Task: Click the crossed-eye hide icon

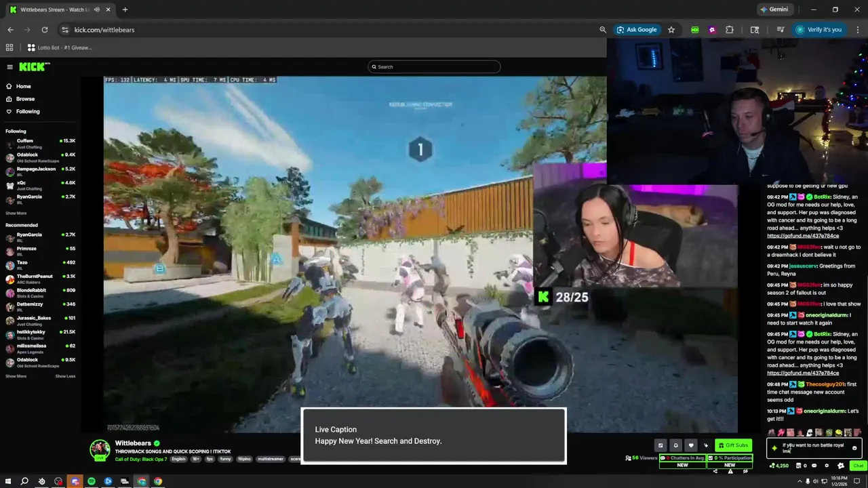Action: tap(745, 471)
